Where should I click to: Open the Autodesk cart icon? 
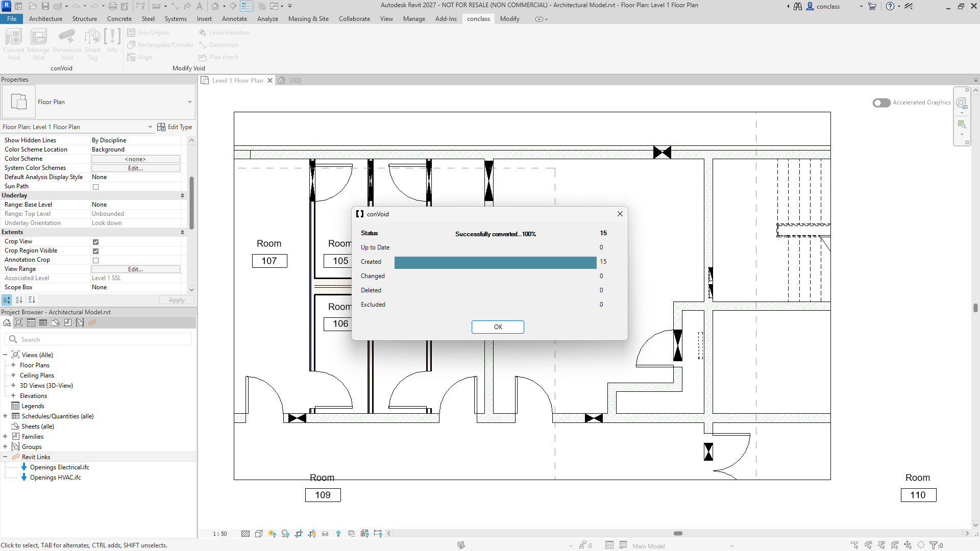[x=872, y=6]
